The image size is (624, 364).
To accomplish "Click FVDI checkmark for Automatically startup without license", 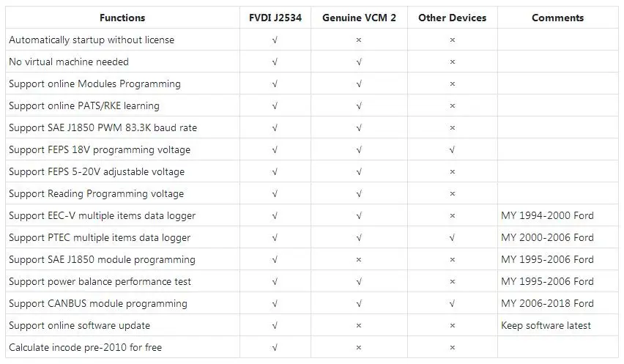I will (275, 40).
